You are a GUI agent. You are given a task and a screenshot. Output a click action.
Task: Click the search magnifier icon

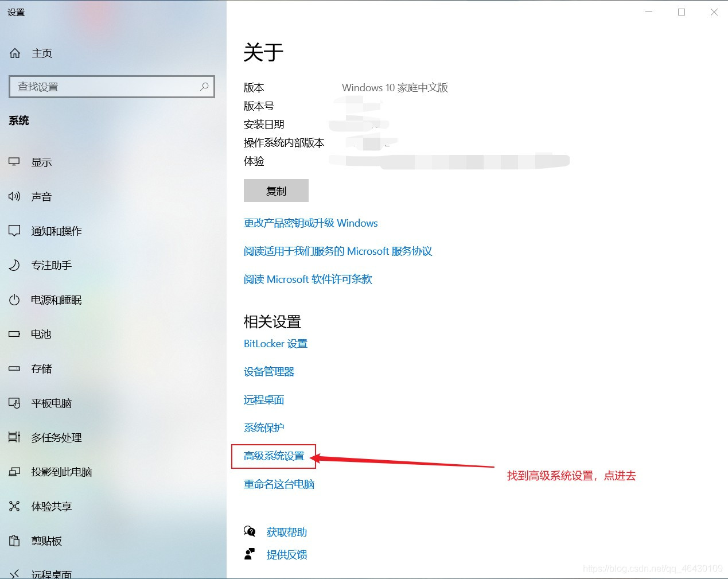204,87
